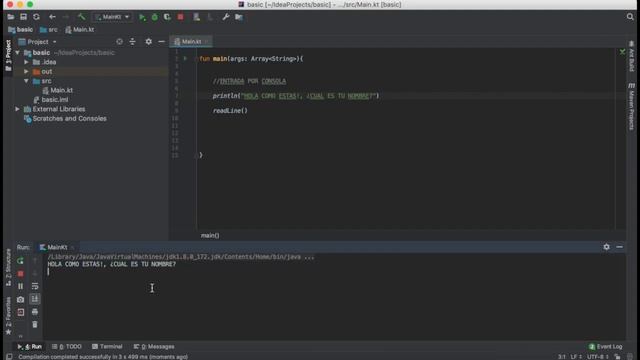Expand the out folder
The image size is (640, 360).
tap(27, 71)
